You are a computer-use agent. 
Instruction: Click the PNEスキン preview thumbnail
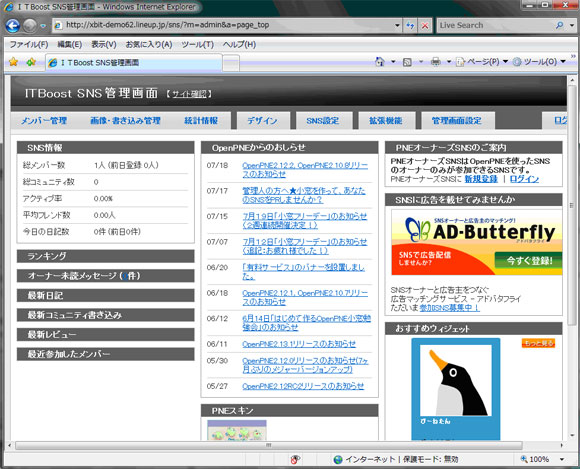237,430
